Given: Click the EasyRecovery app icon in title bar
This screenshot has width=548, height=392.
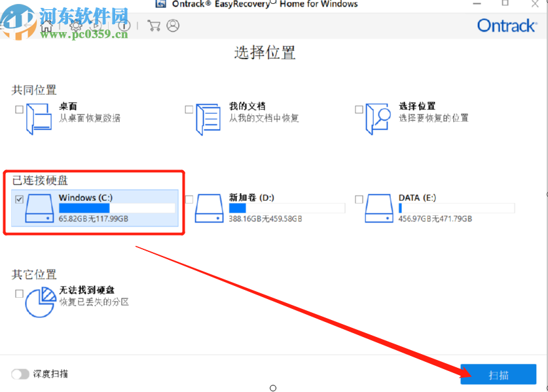Looking at the screenshot, I should click(161, 4).
